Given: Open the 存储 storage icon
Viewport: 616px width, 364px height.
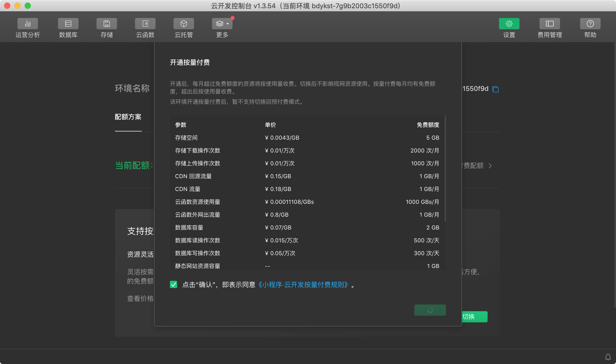Looking at the screenshot, I should tap(107, 24).
